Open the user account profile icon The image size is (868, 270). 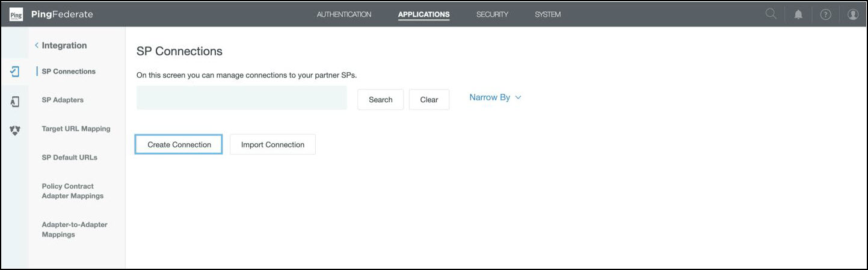[852, 14]
